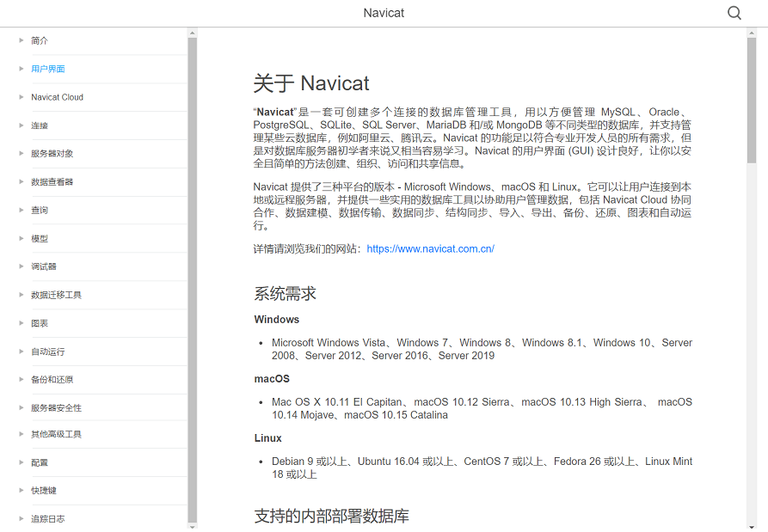Expand the 服务器安全性 section arrow
Image resolution: width=768 pixels, height=532 pixels.
tap(21, 407)
